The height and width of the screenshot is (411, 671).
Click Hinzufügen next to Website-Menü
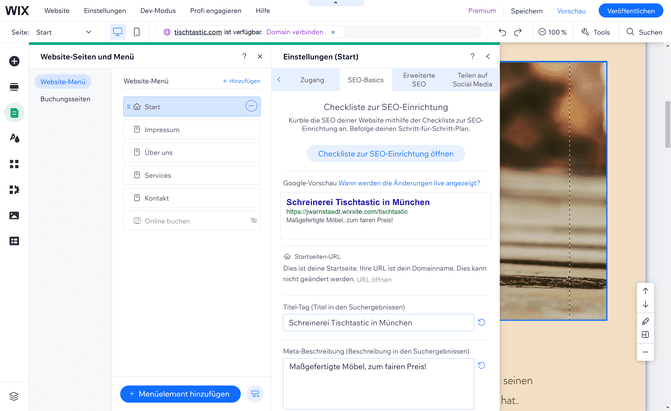pos(241,81)
